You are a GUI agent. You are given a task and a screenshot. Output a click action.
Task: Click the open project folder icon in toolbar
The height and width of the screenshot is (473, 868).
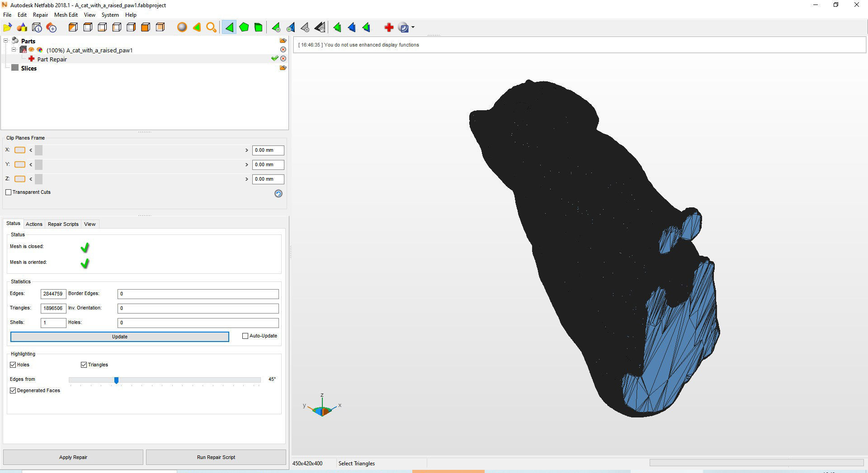coord(8,28)
